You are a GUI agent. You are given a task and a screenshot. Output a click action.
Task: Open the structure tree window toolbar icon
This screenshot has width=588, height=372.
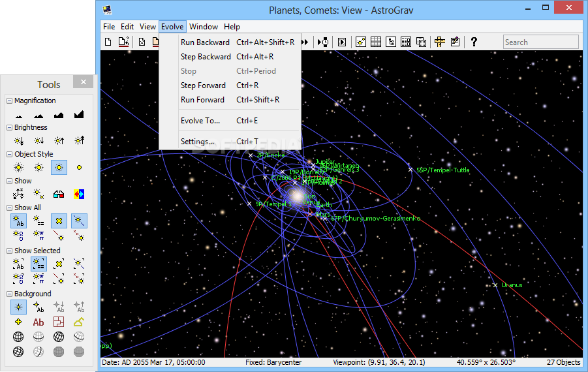[391, 42]
